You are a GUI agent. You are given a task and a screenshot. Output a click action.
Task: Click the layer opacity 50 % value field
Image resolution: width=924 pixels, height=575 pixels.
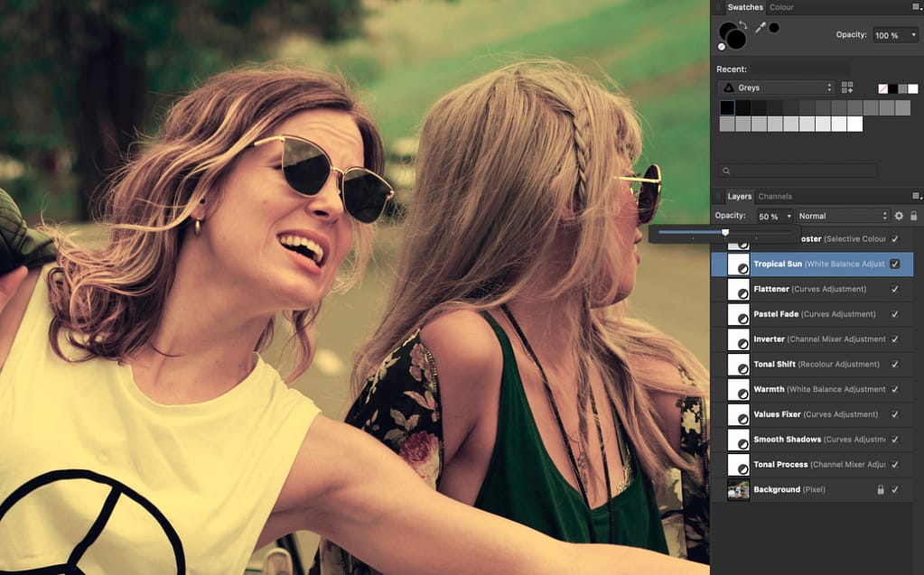(770, 217)
